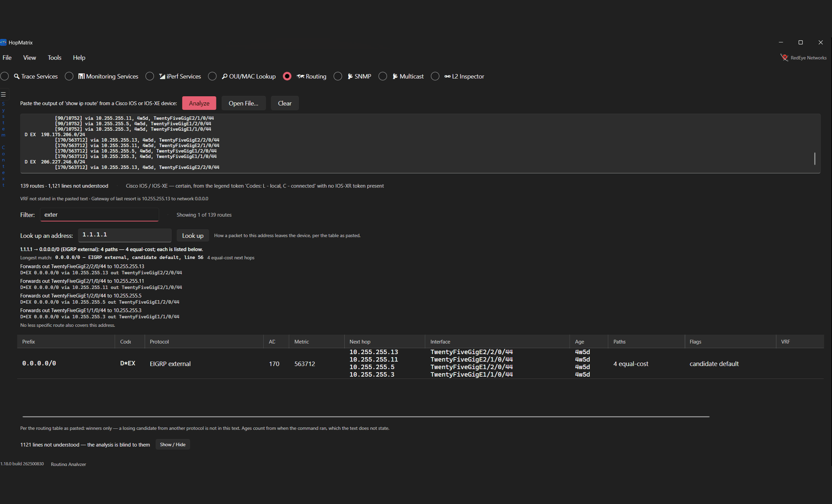This screenshot has width=832, height=504.
Task: Click the Monitoring Services chart icon
Action: [x=81, y=76]
